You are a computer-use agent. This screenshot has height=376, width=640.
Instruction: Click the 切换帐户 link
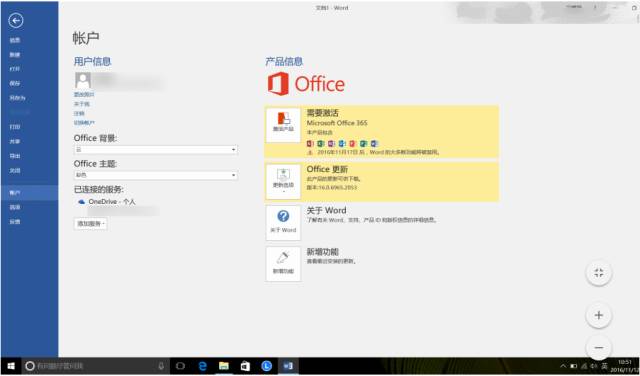click(84, 123)
